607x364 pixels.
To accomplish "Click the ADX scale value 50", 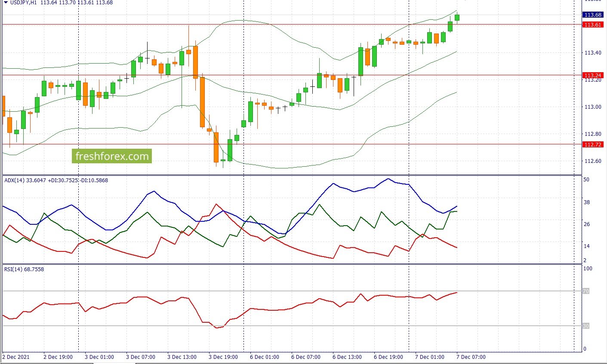I will tap(586, 180).
